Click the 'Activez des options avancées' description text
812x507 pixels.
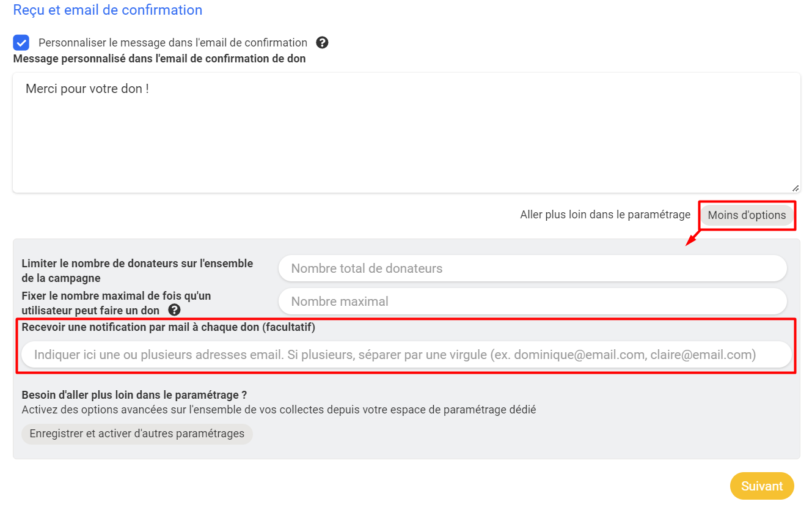pos(279,410)
